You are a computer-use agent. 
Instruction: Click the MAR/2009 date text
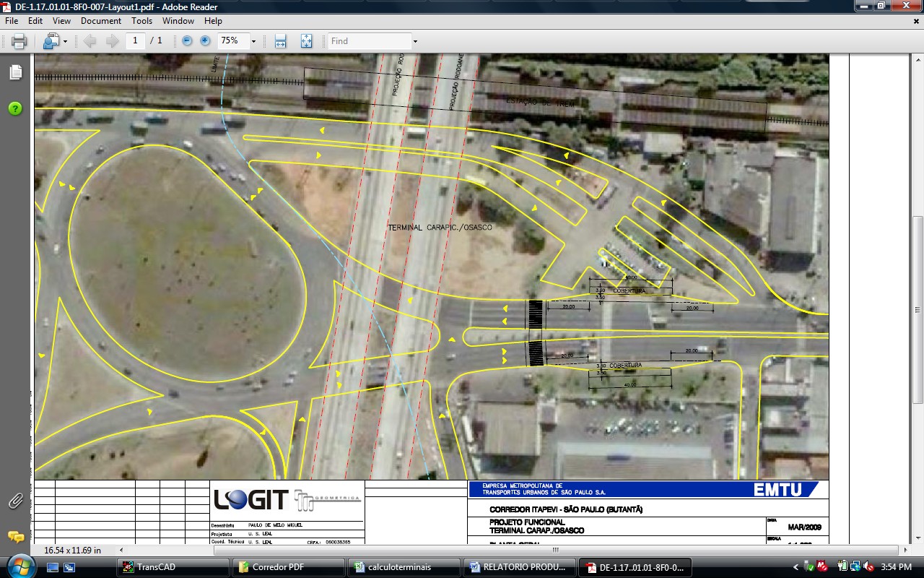(804, 527)
